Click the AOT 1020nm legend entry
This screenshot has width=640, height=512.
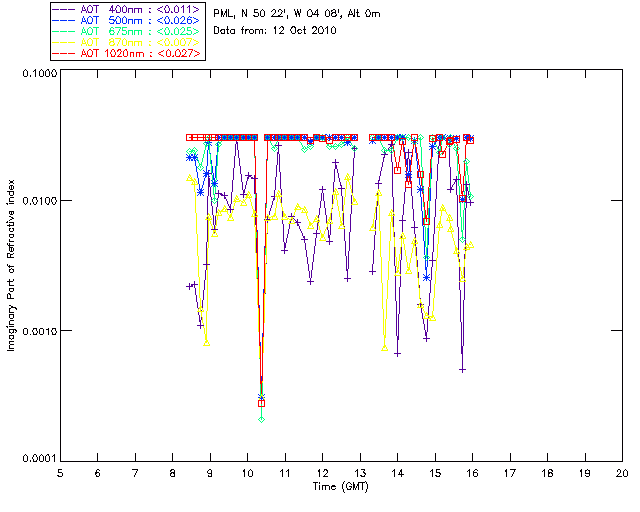click(127, 53)
